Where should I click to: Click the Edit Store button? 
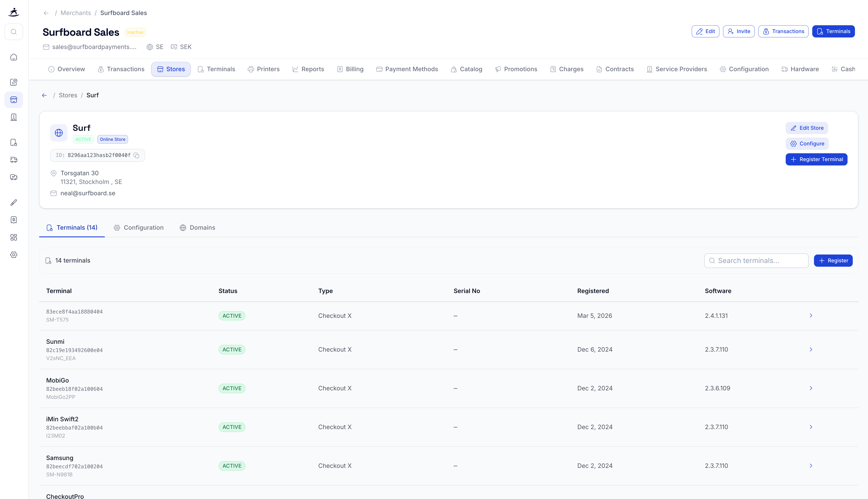[807, 128]
